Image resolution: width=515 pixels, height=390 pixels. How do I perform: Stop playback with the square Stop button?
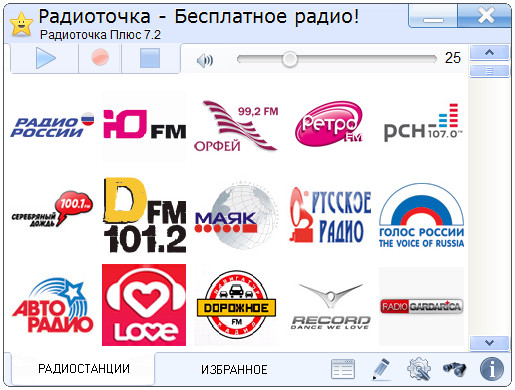tap(150, 58)
